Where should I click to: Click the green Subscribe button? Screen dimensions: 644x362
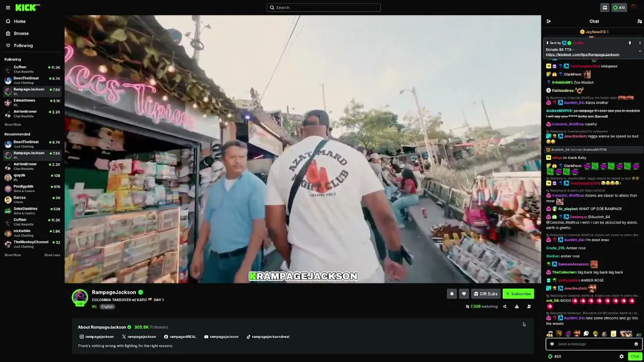(518, 294)
